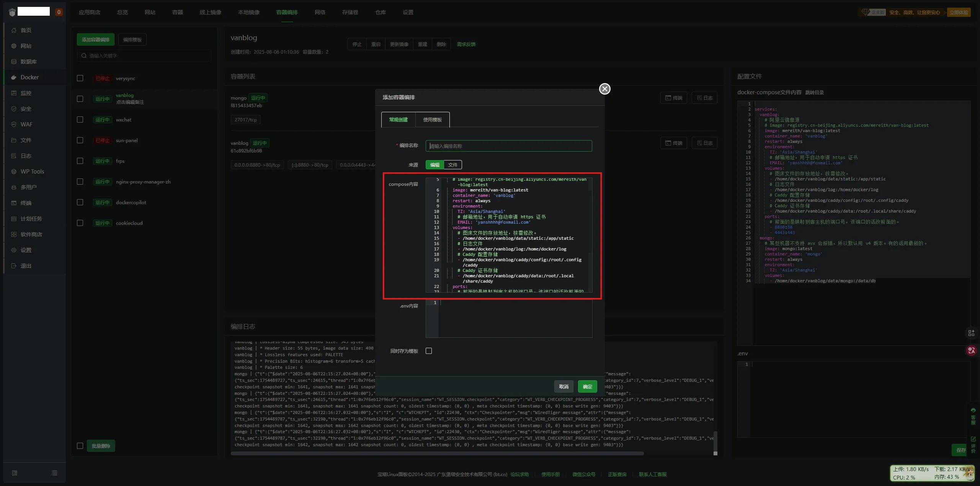The height and width of the screenshot is (486, 980).
Task: Click the compose editor vertical scrollbar
Action: point(590,235)
